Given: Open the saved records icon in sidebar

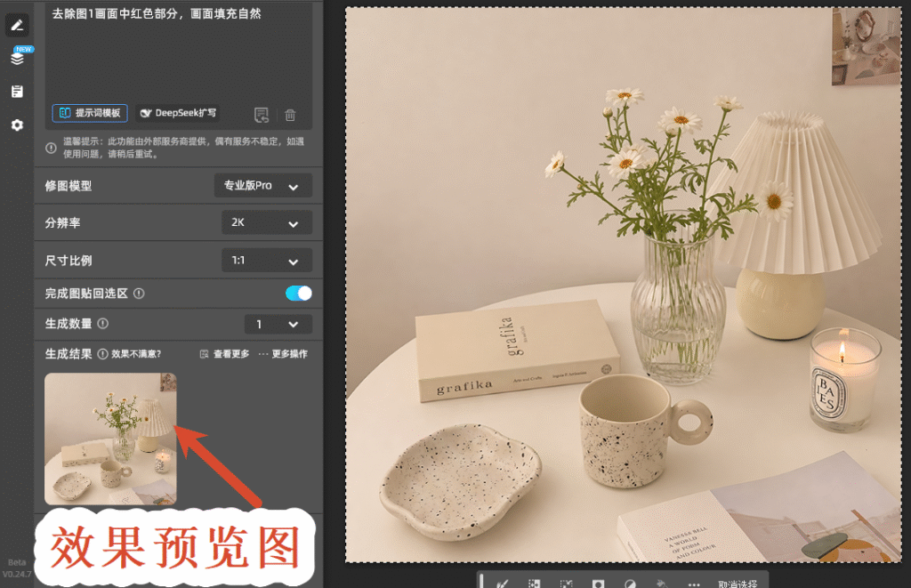Looking at the screenshot, I should coord(17,92).
